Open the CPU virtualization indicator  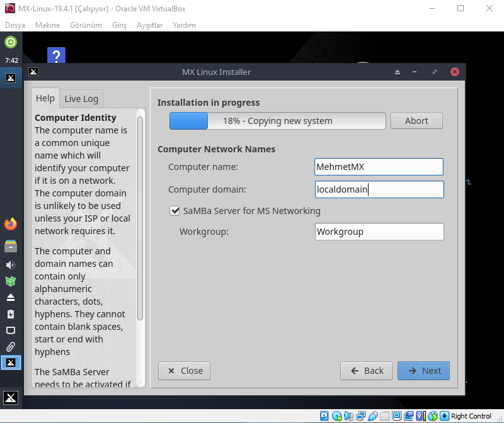pyautogui.click(x=421, y=416)
